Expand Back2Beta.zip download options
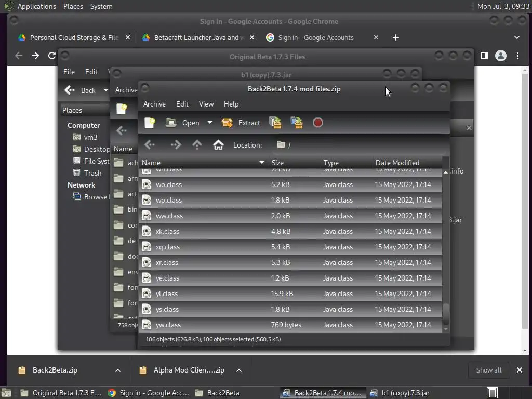The height and width of the screenshot is (399, 532). pos(118,370)
